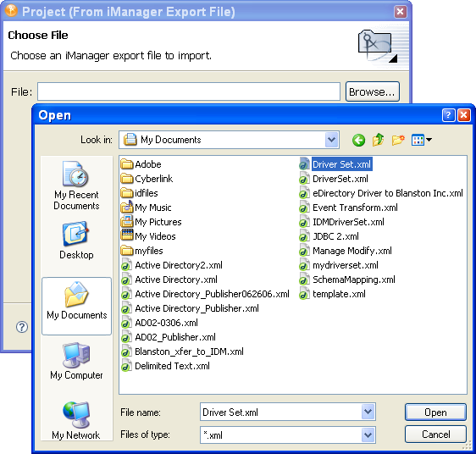Open My Network in the places bar
Viewport: 476px width, 454px height.
click(x=76, y=421)
